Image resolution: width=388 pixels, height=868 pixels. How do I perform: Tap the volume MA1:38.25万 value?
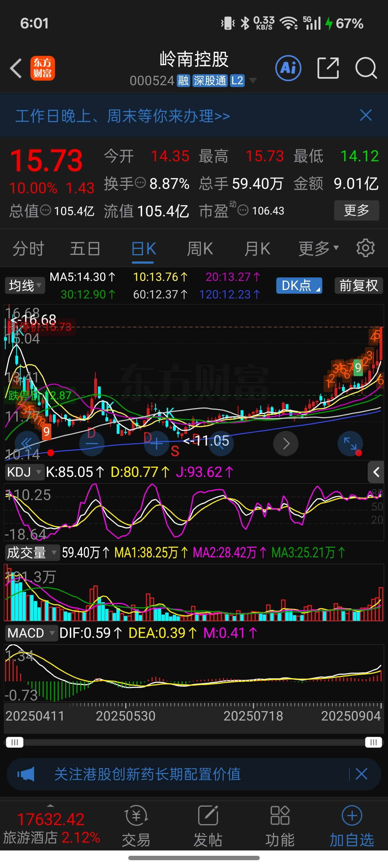151,553
